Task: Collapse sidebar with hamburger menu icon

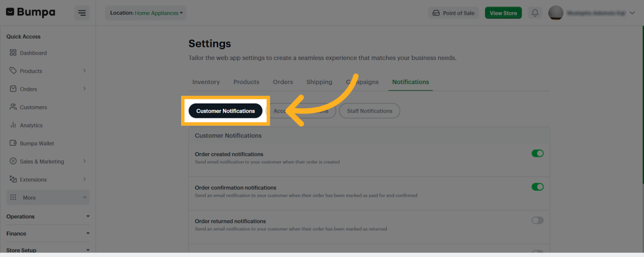Action: [x=82, y=13]
